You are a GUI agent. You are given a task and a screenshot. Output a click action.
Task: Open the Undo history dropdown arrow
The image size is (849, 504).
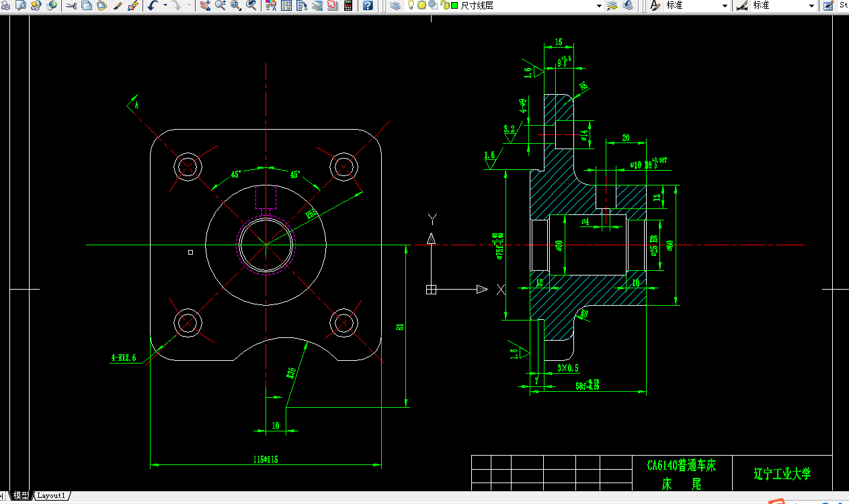click(x=165, y=5)
